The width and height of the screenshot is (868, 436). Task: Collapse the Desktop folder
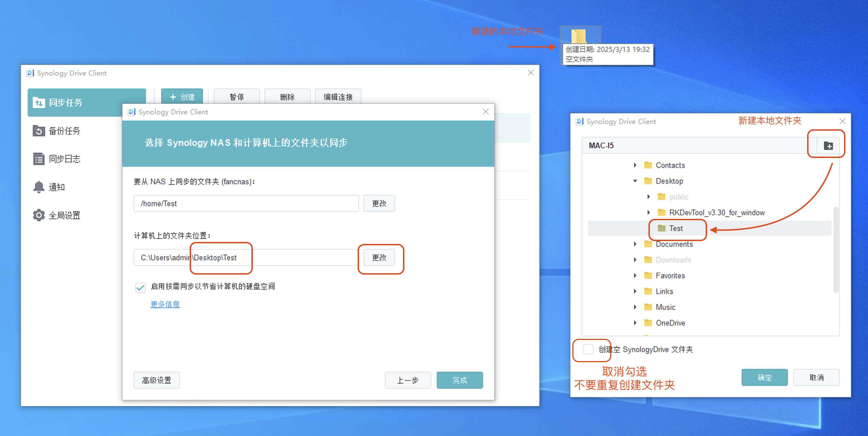[x=635, y=181]
